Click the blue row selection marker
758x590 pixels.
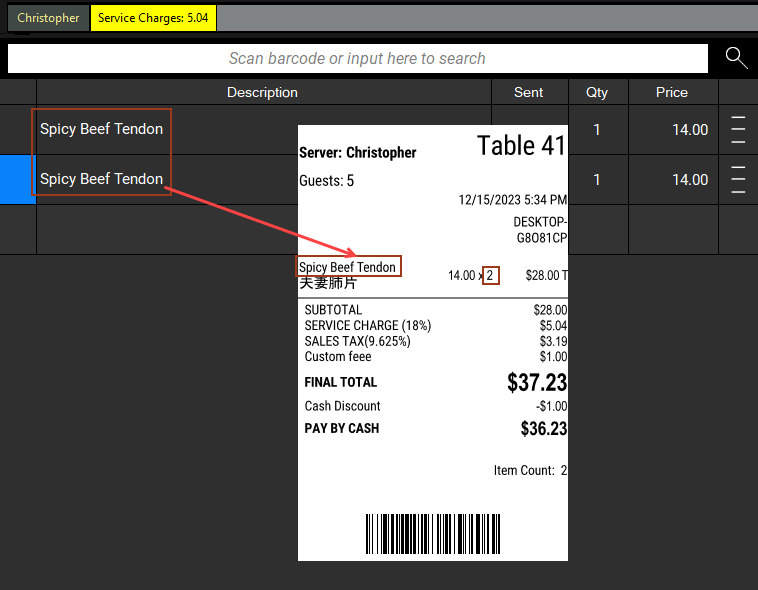point(17,180)
